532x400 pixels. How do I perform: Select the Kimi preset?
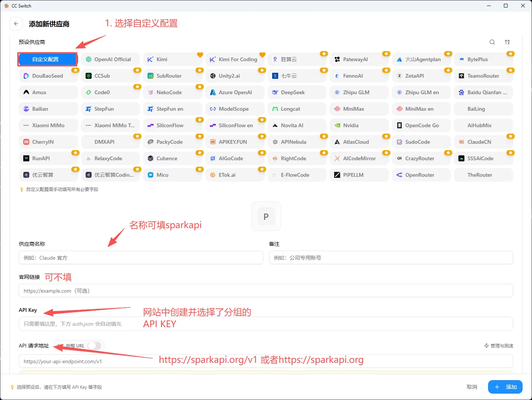coord(173,59)
